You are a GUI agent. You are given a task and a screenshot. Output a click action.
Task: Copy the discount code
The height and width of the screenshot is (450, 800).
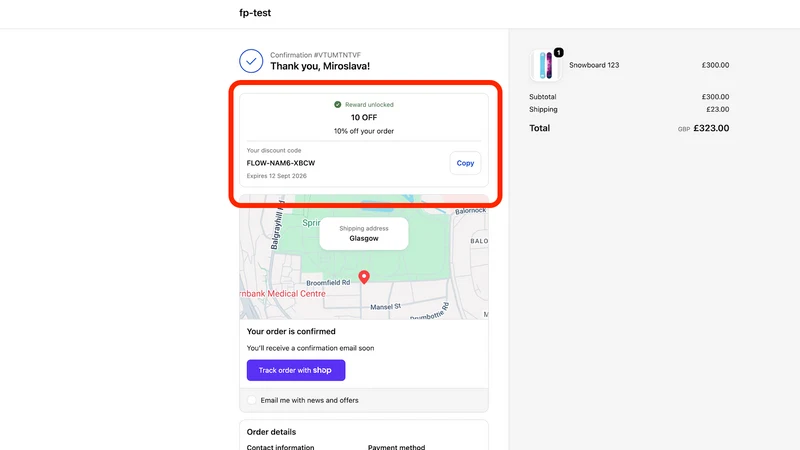coord(465,163)
